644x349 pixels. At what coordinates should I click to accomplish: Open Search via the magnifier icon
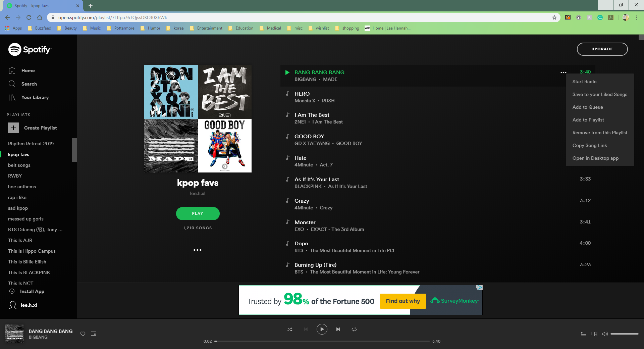pos(12,84)
